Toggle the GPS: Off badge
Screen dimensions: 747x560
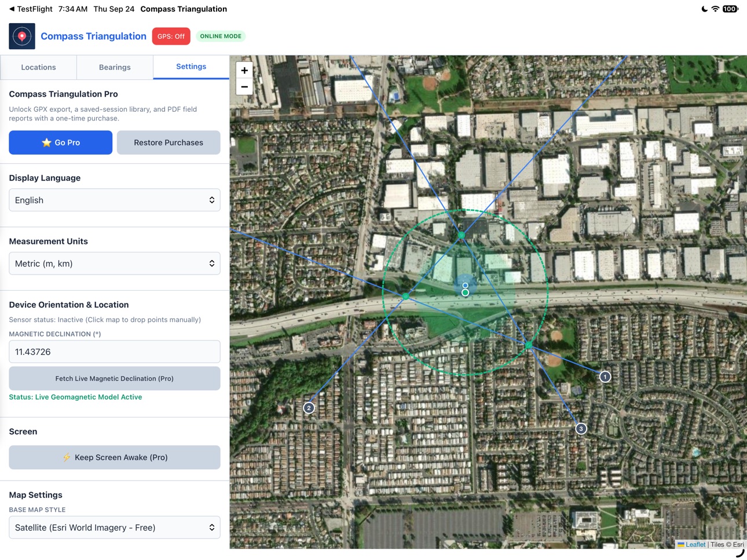(171, 36)
